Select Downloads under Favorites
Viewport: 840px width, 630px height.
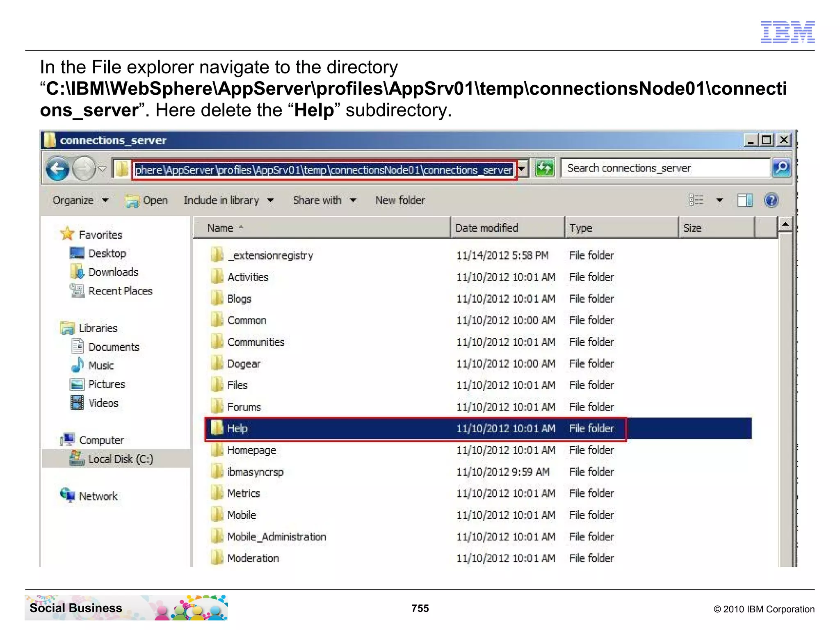114,272
